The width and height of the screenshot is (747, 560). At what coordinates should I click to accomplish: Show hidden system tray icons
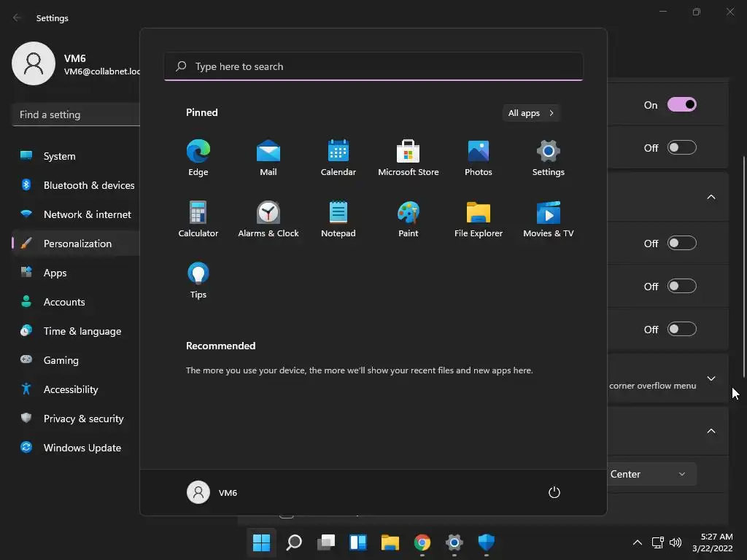point(638,542)
